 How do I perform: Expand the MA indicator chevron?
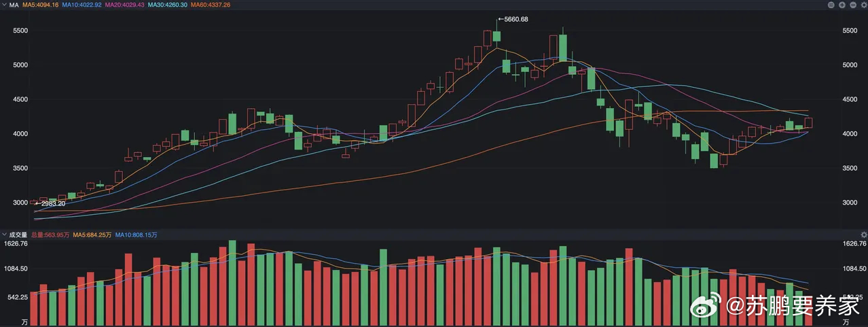[5, 5]
